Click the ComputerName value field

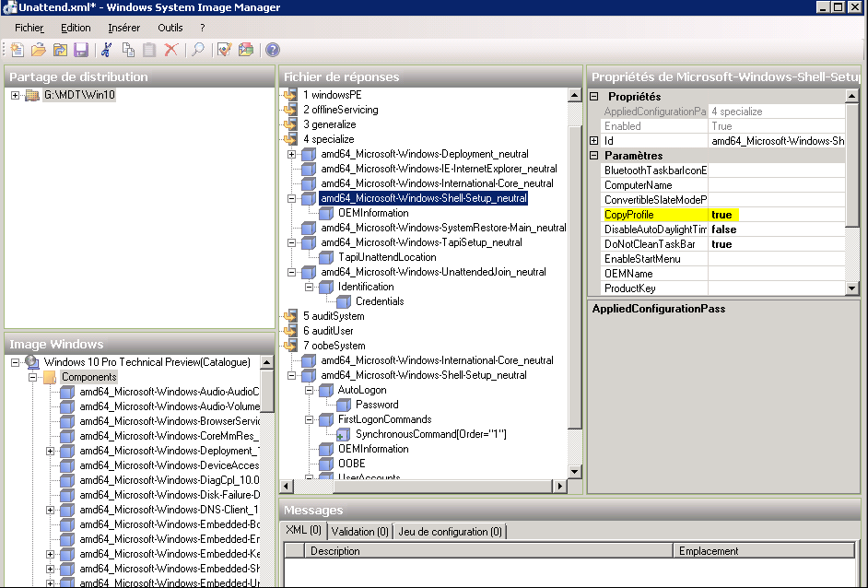pos(777,185)
